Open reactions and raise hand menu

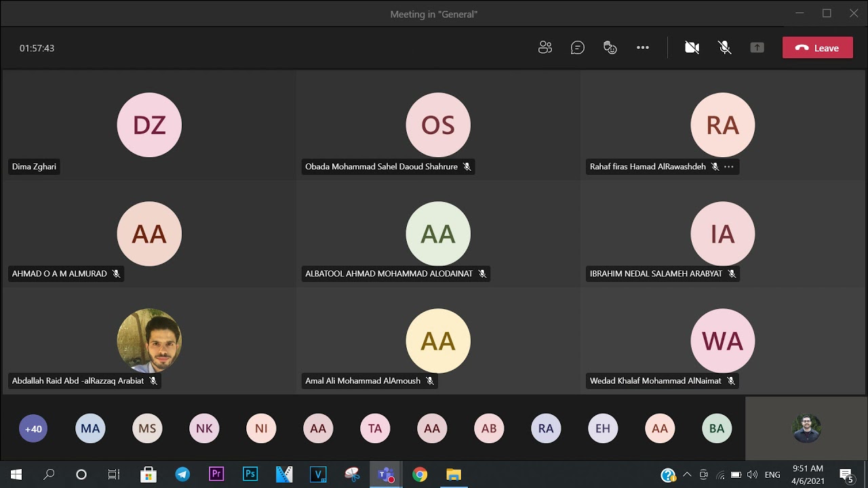[x=610, y=47]
